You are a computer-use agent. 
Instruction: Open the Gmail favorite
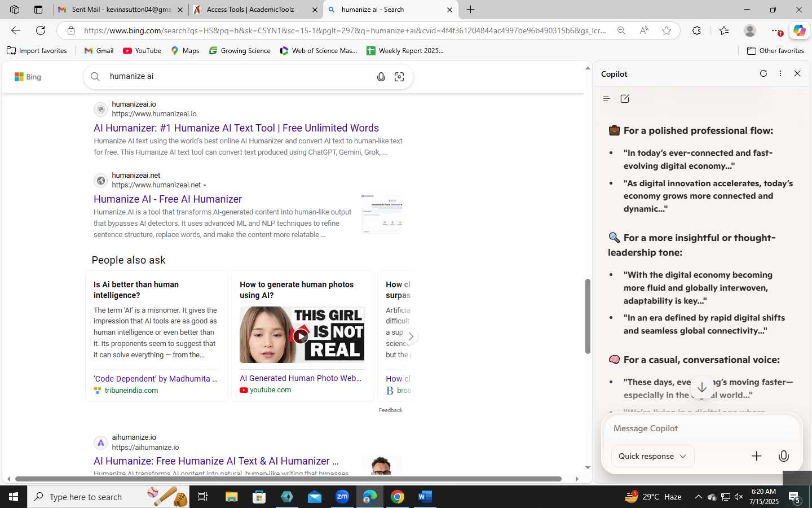[x=99, y=51]
